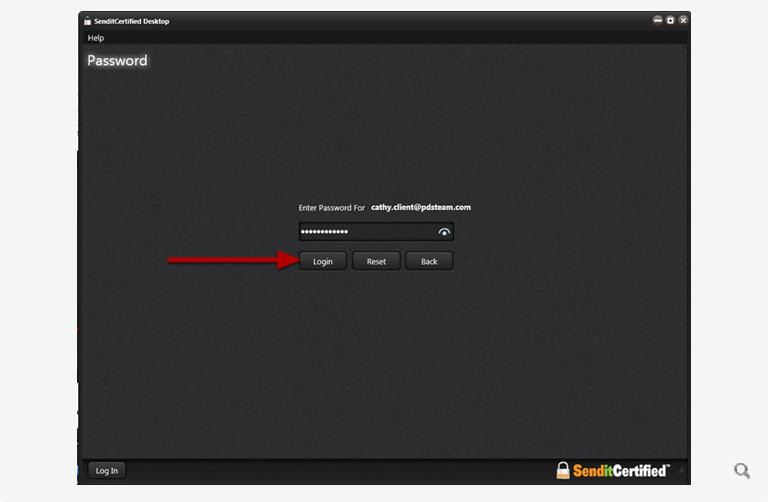Click the Login button below the password field

[322, 261]
